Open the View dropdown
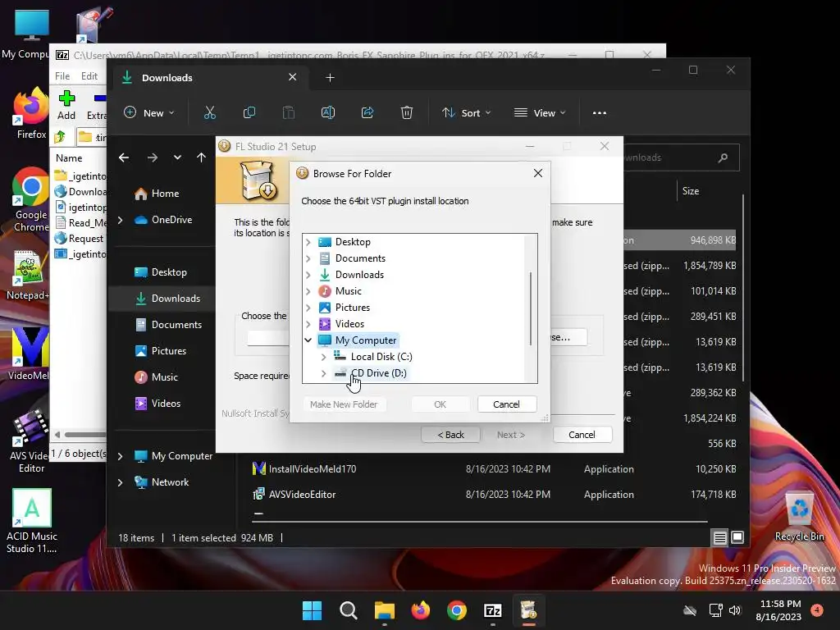This screenshot has height=630, width=840. [x=540, y=112]
